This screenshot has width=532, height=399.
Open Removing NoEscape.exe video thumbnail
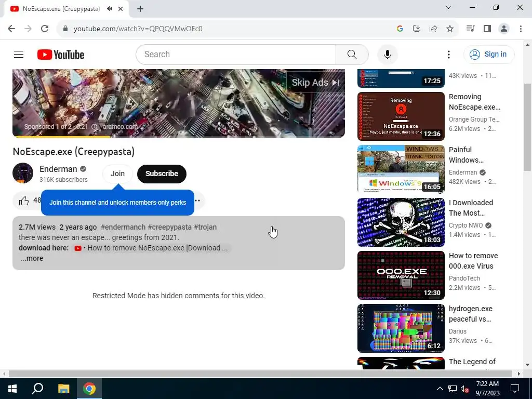[x=401, y=116]
